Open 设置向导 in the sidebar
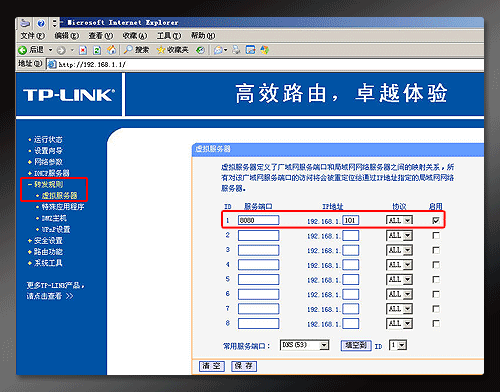Image resolution: width=500 pixels, height=392 pixels. [x=48, y=151]
